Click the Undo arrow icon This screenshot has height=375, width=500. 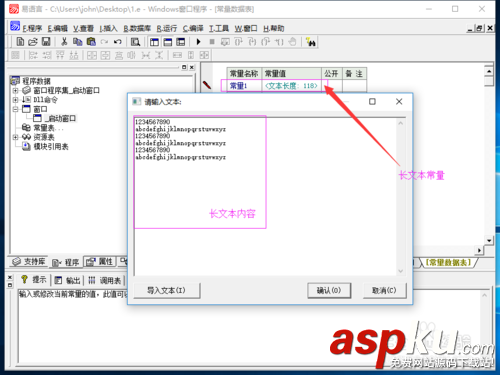tap(117, 42)
